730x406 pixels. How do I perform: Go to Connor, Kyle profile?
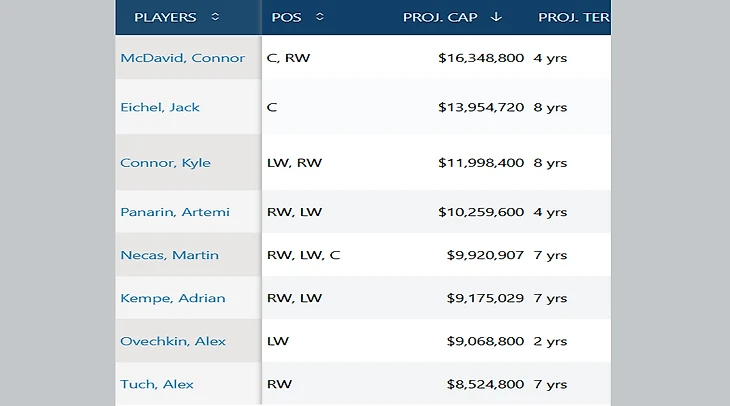pos(165,163)
